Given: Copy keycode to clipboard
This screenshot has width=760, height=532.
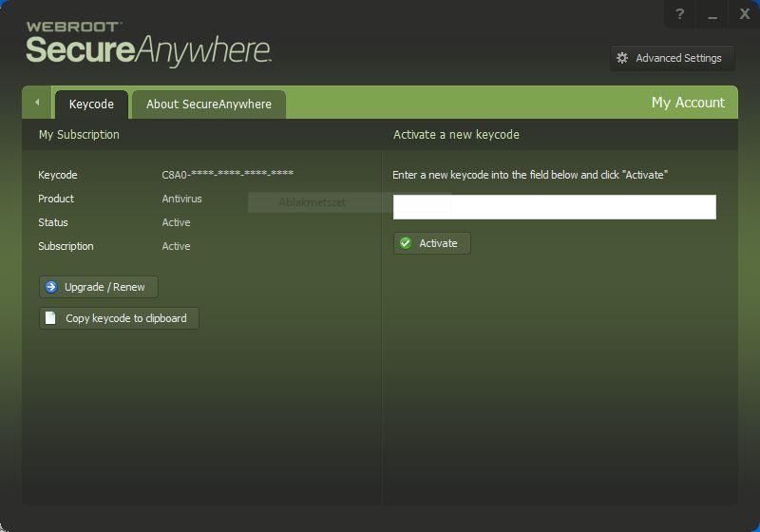Looking at the screenshot, I should click(x=120, y=318).
